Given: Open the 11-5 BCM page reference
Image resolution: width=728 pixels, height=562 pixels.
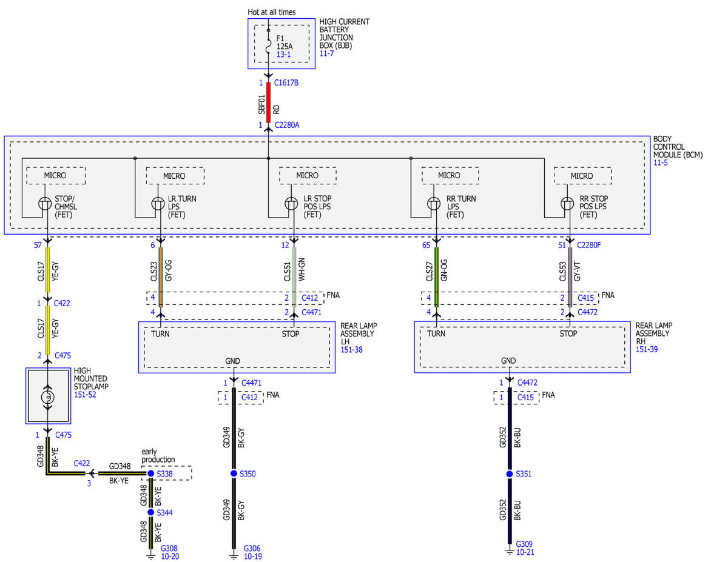Looking at the screenshot, I should (x=660, y=163).
